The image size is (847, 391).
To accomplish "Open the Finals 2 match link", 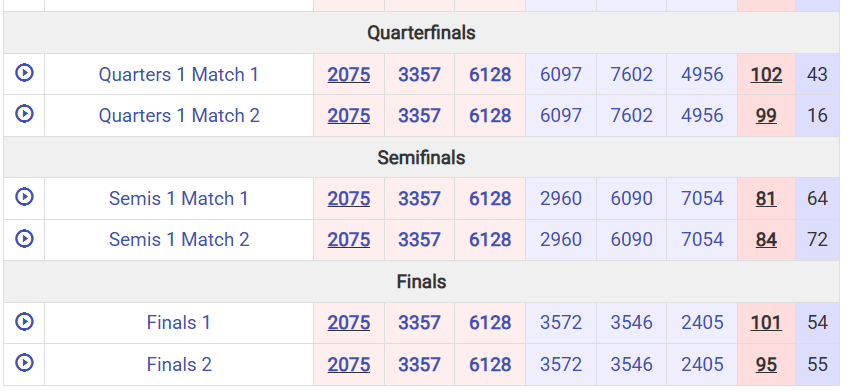I will tap(179, 365).
